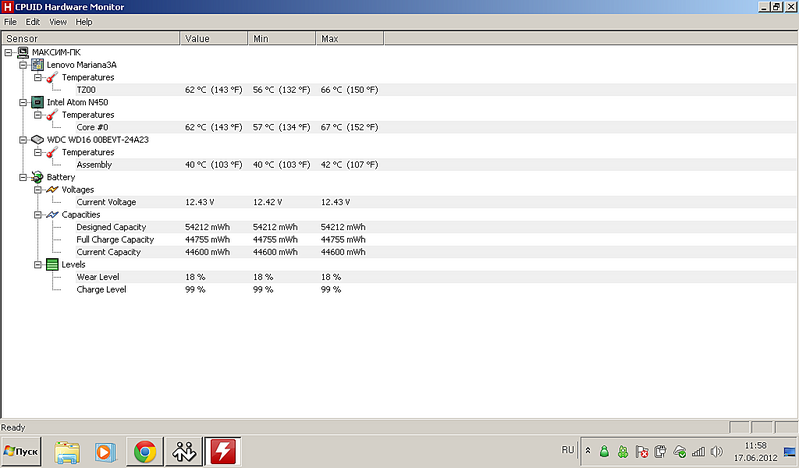799x468 pixels.
Task: Click the green Levels icon
Action: (x=52, y=265)
